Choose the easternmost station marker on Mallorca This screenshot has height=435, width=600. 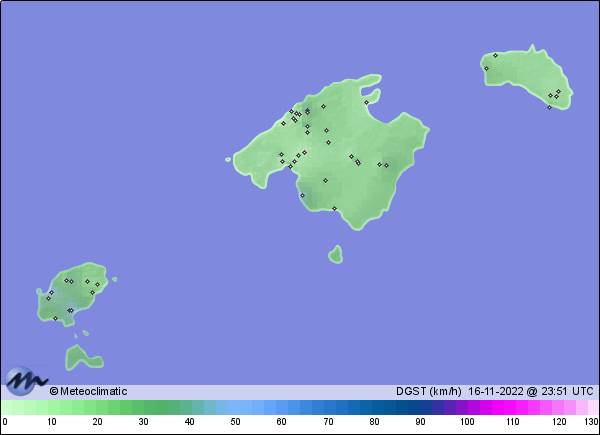click(x=386, y=165)
